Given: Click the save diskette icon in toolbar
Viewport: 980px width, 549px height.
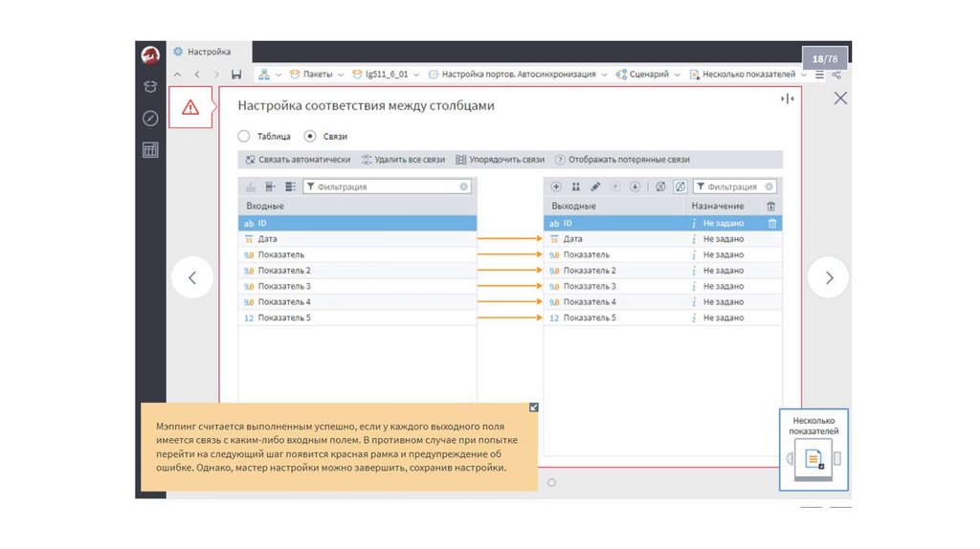Looking at the screenshot, I should tap(236, 75).
